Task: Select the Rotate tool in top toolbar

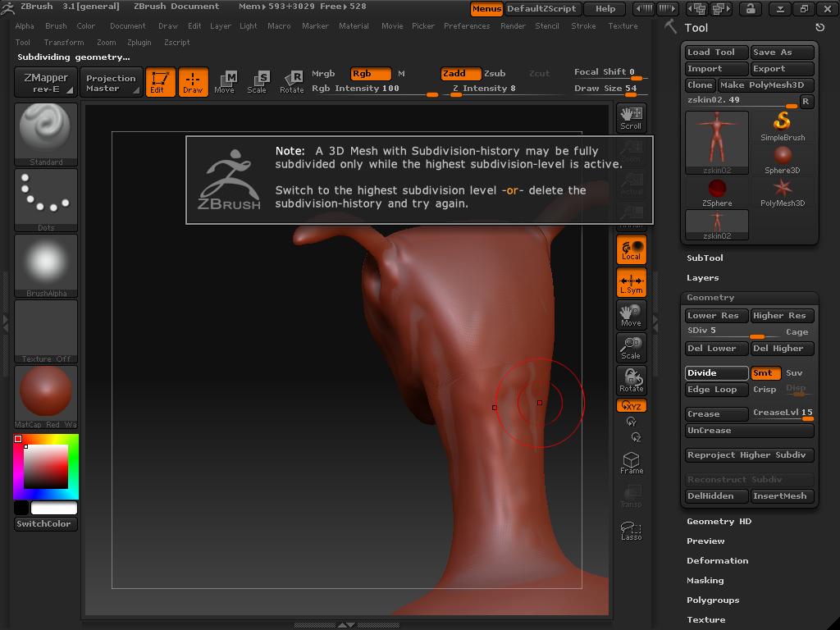Action: (x=292, y=82)
